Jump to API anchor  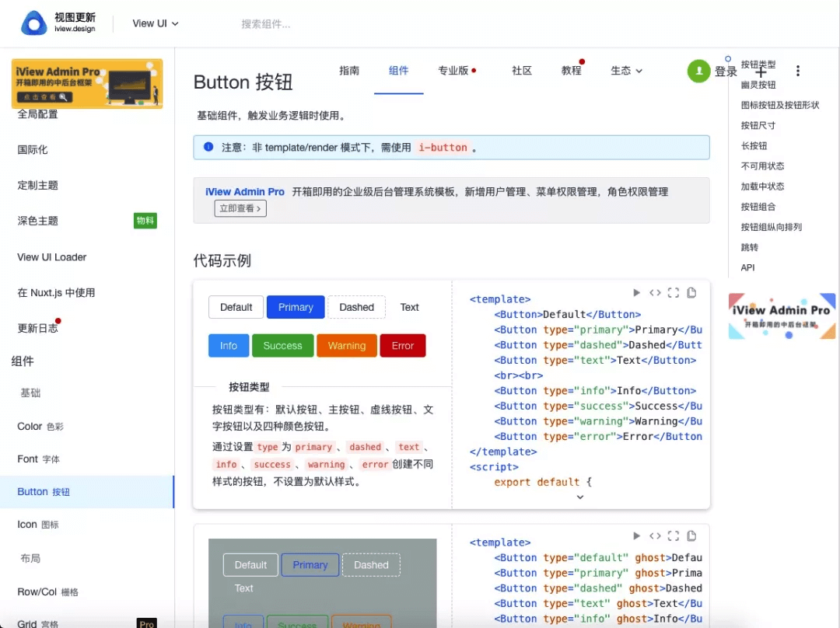(747, 267)
